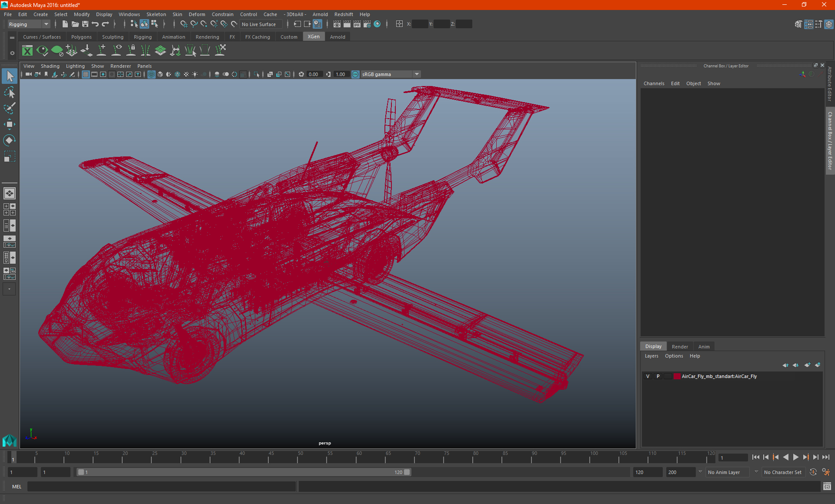Open the Rigging menu set dropdown

point(46,24)
